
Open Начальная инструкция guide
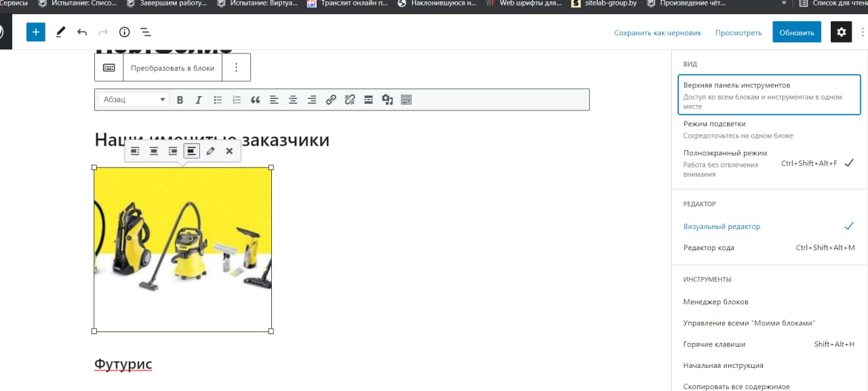(769, 365)
